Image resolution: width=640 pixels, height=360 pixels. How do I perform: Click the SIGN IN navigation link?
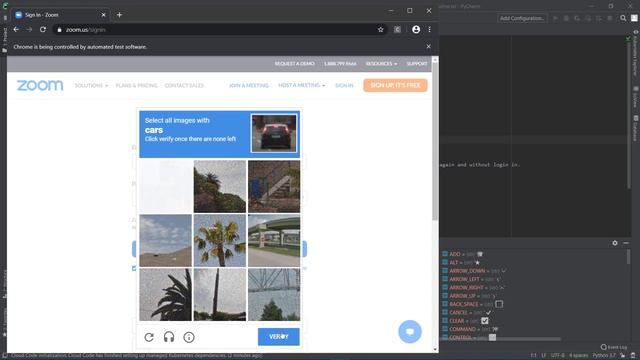pos(344,85)
